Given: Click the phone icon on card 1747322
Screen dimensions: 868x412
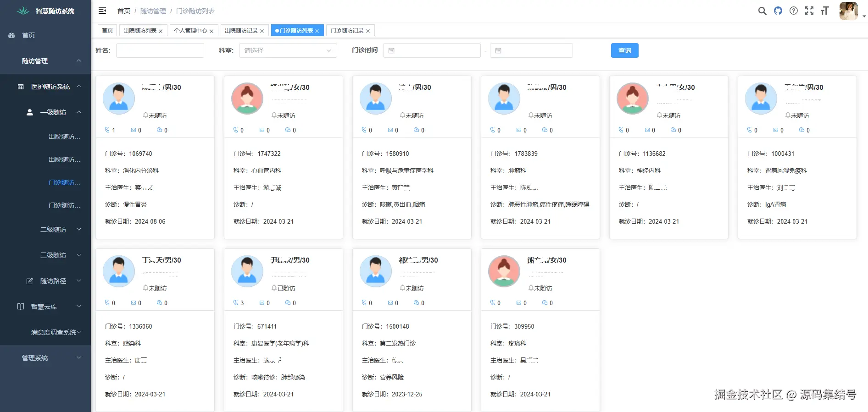Looking at the screenshot, I should tap(236, 130).
